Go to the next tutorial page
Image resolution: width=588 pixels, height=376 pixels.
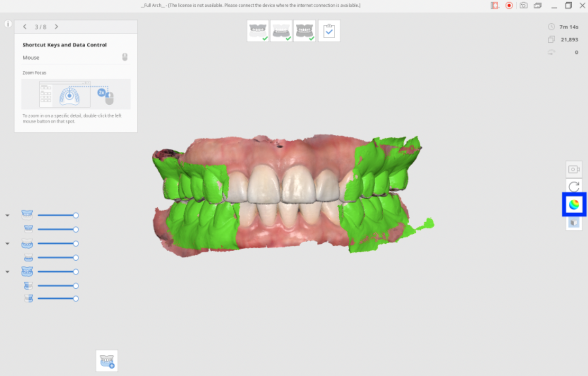[x=57, y=26]
